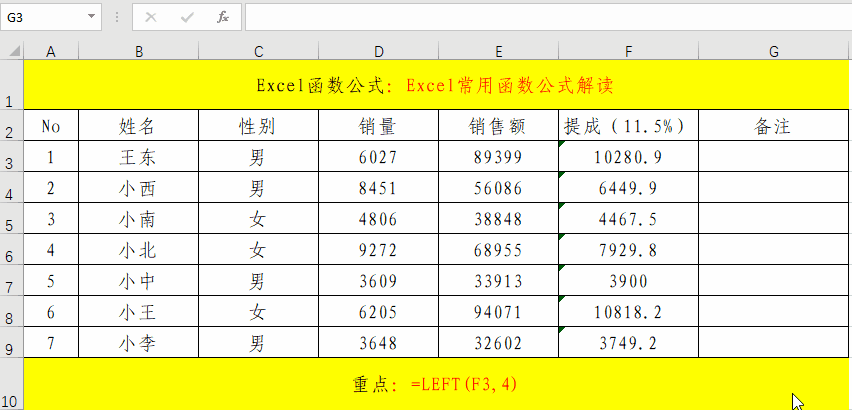Select cell with name '小王'
Viewport: 852px width, 410px height.
pyautogui.click(x=139, y=311)
